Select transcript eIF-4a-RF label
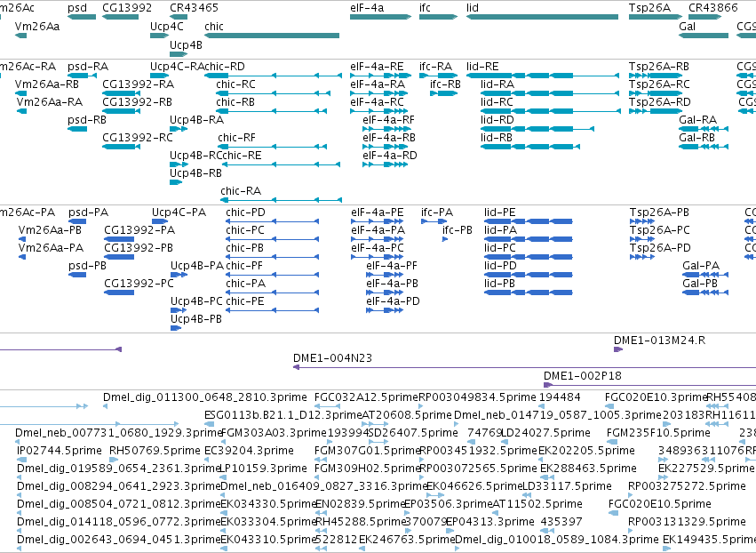The height and width of the screenshot is (553, 756). coord(388,120)
